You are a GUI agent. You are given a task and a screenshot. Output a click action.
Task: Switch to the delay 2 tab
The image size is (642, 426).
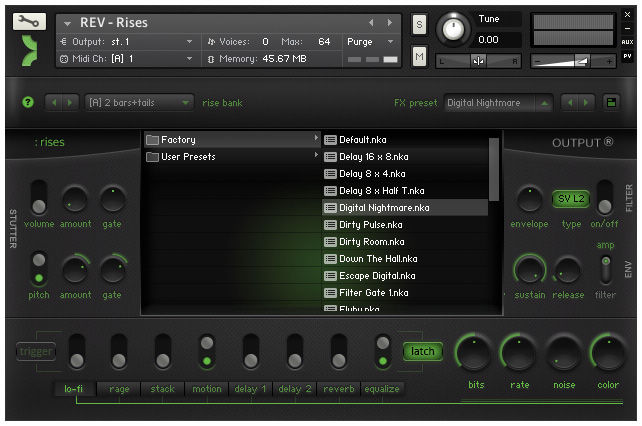[295, 389]
